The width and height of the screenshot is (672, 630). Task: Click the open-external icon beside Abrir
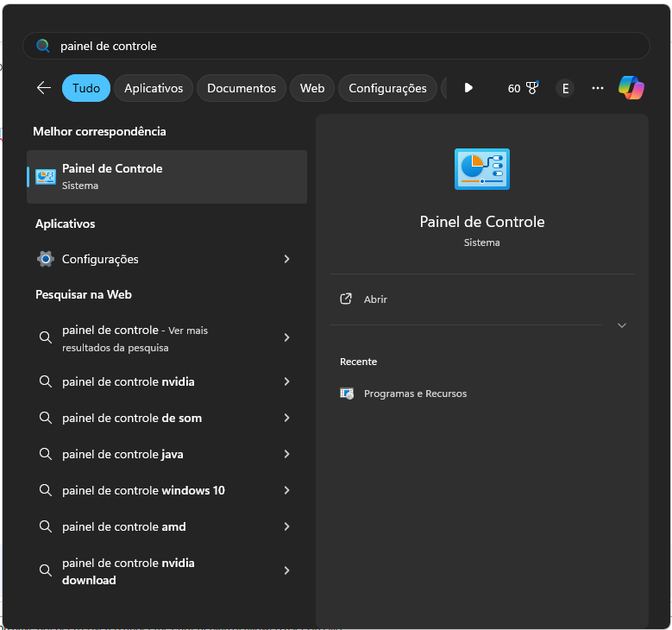[x=346, y=299]
